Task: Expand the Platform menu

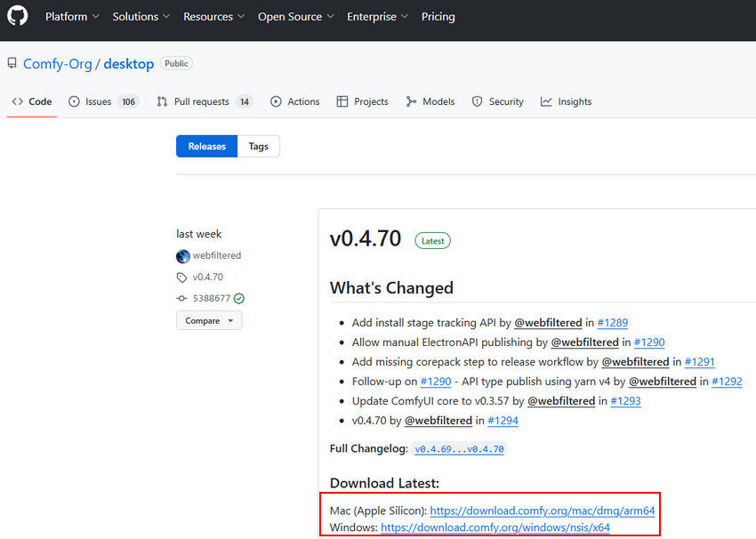Action: pyautogui.click(x=72, y=16)
